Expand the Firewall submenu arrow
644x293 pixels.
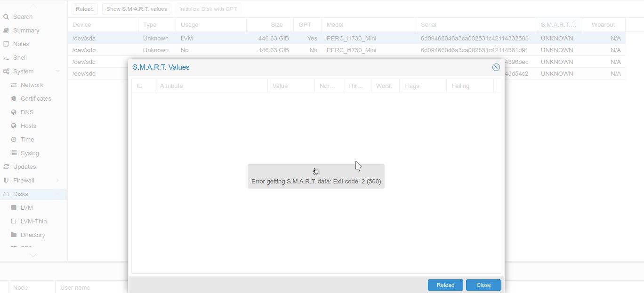(58, 181)
